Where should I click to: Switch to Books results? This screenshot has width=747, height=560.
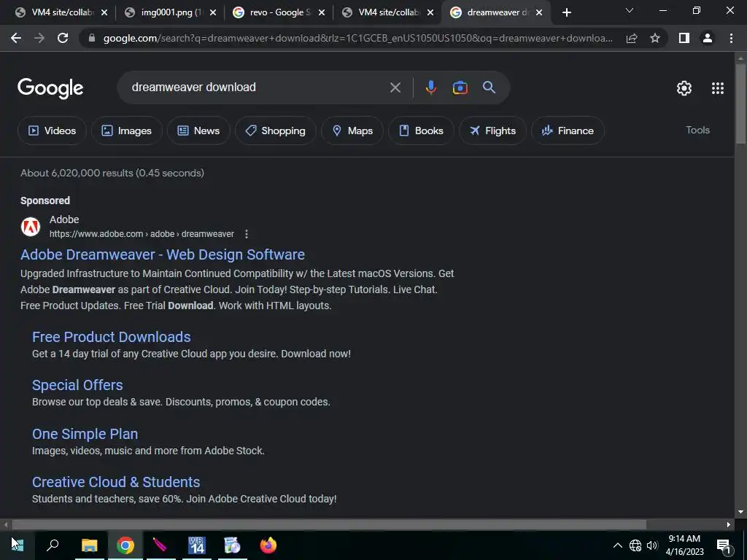coord(421,131)
